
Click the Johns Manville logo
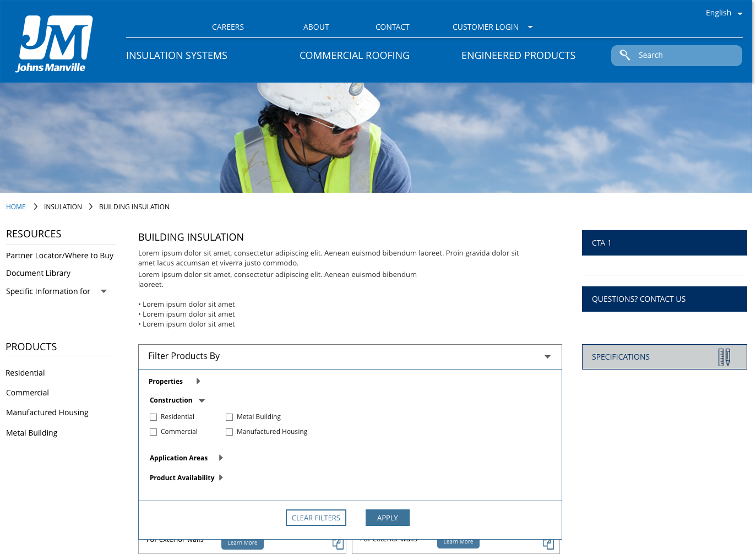(53, 44)
